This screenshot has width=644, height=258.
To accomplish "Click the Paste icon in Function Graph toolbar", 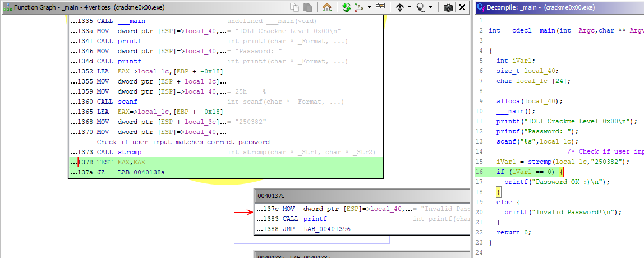I will pyautogui.click(x=307, y=7).
